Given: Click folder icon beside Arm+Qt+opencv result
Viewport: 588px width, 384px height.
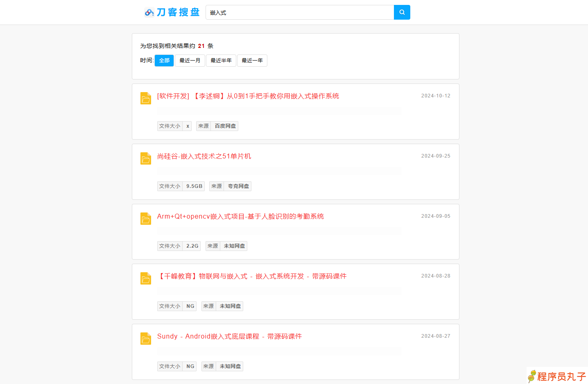Looking at the screenshot, I should point(146,219).
